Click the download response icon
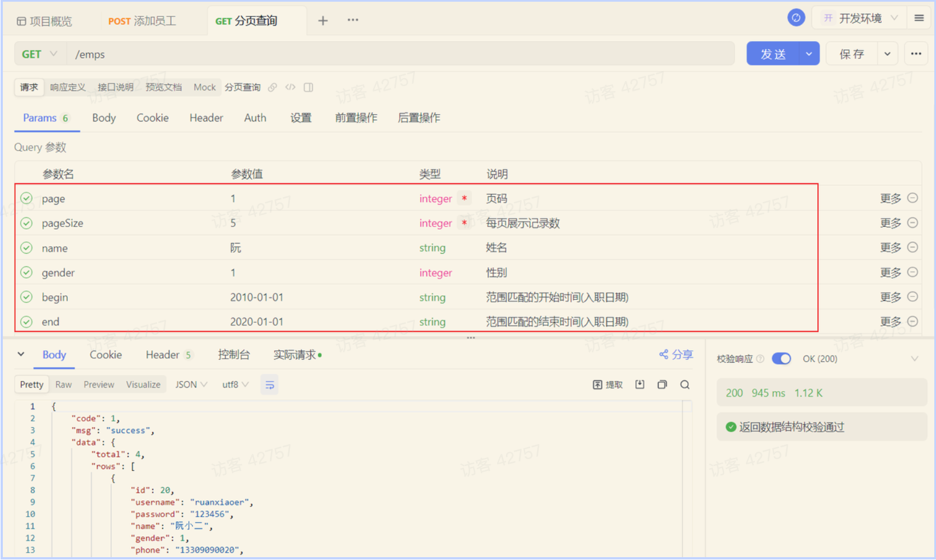Image resolution: width=936 pixels, height=560 pixels. point(639,384)
